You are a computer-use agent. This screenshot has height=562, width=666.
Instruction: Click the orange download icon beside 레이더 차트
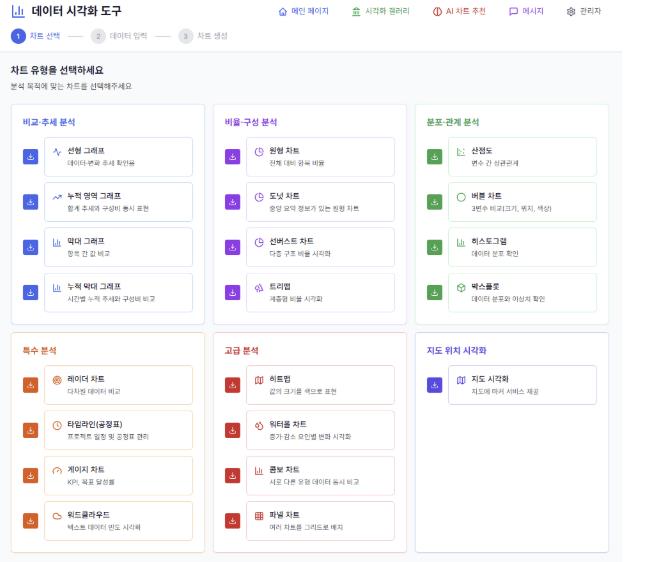(30, 385)
